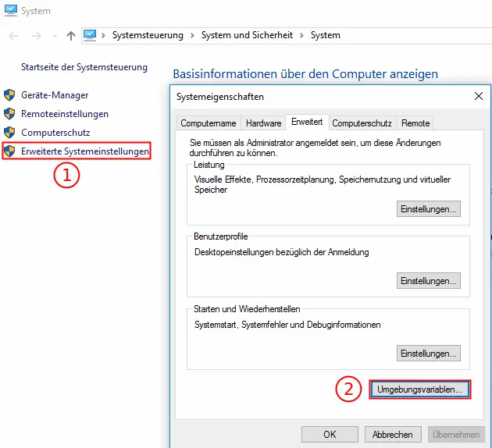Open Einstellungen for Leistung
The height and width of the screenshot is (448, 492).
pyautogui.click(x=429, y=209)
